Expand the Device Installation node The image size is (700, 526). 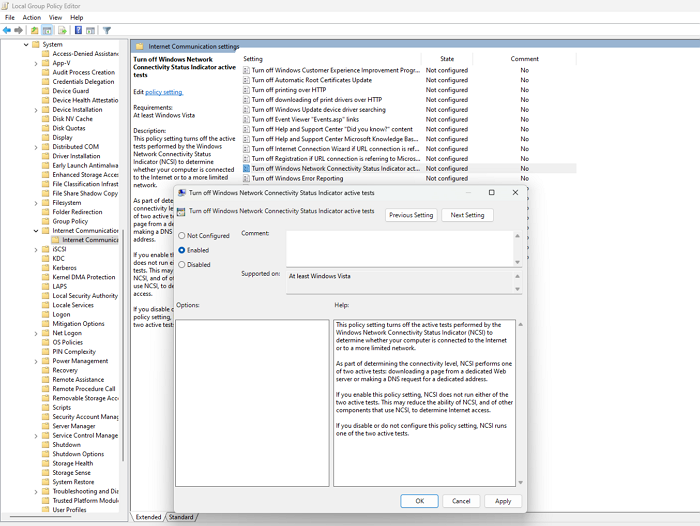pos(36,110)
